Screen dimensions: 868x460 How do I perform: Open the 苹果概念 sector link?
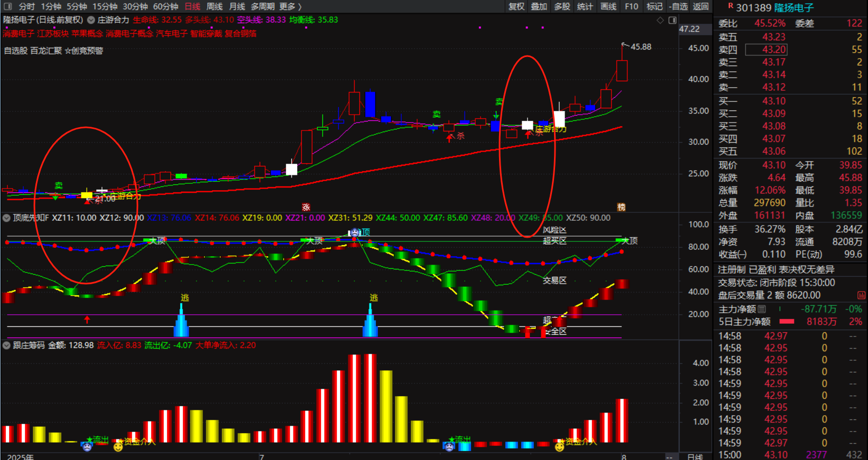tap(87, 33)
